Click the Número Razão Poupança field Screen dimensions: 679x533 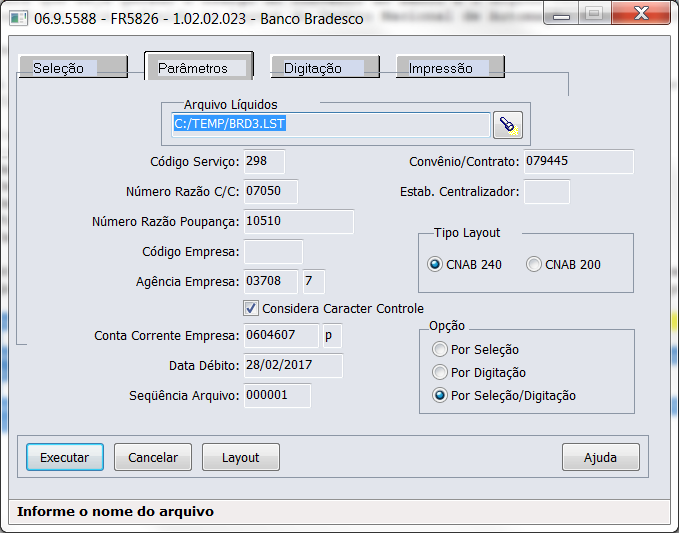point(299,222)
